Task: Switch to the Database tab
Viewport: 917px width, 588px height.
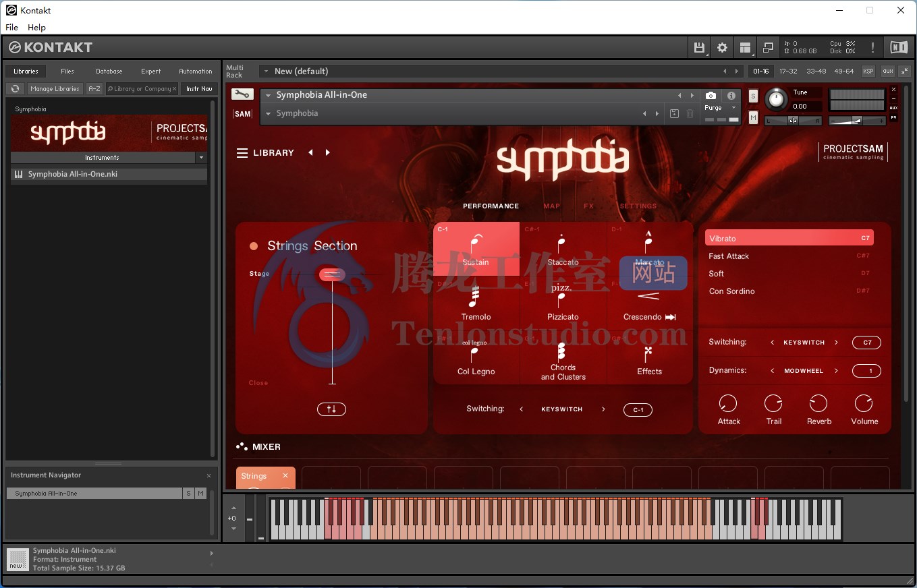Action: pyautogui.click(x=109, y=71)
